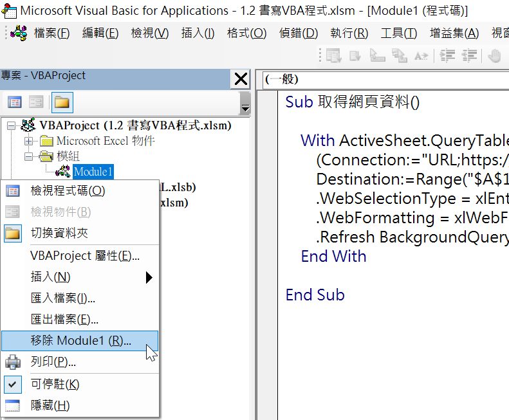Open the 執行(R) menu
This screenshot has height=420, width=509.
tap(349, 33)
